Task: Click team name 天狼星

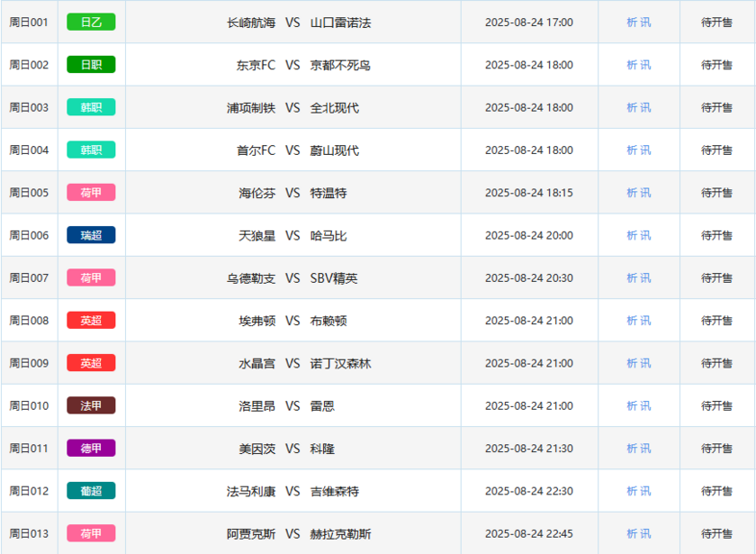Action: pos(257,235)
